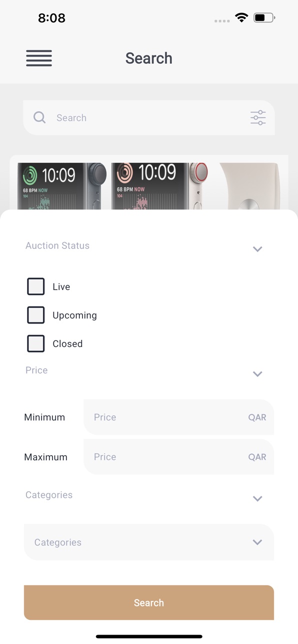Collapse the Auction Status section chevron
The height and width of the screenshot is (644, 298).
point(257,249)
